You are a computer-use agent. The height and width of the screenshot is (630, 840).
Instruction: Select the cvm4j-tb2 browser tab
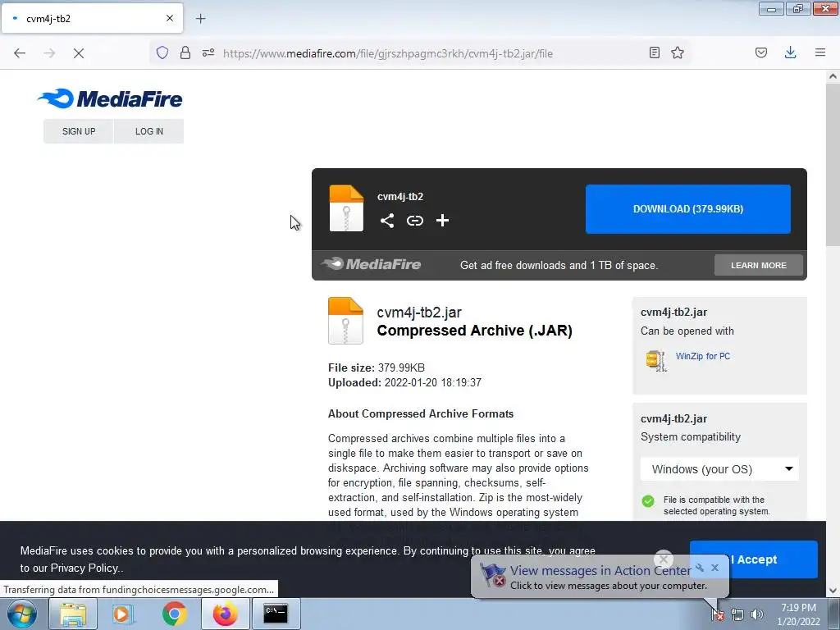(x=92, y=18)
